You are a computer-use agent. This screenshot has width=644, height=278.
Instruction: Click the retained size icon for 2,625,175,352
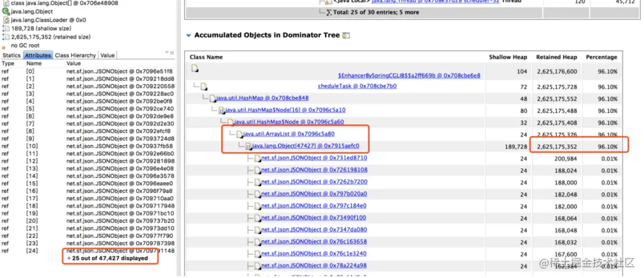6,37
